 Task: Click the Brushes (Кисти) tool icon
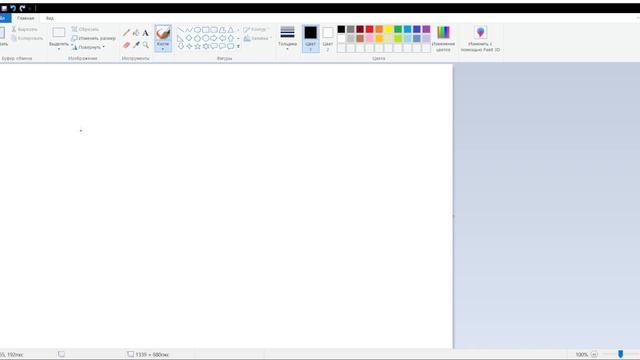click(x=163, y=33)
